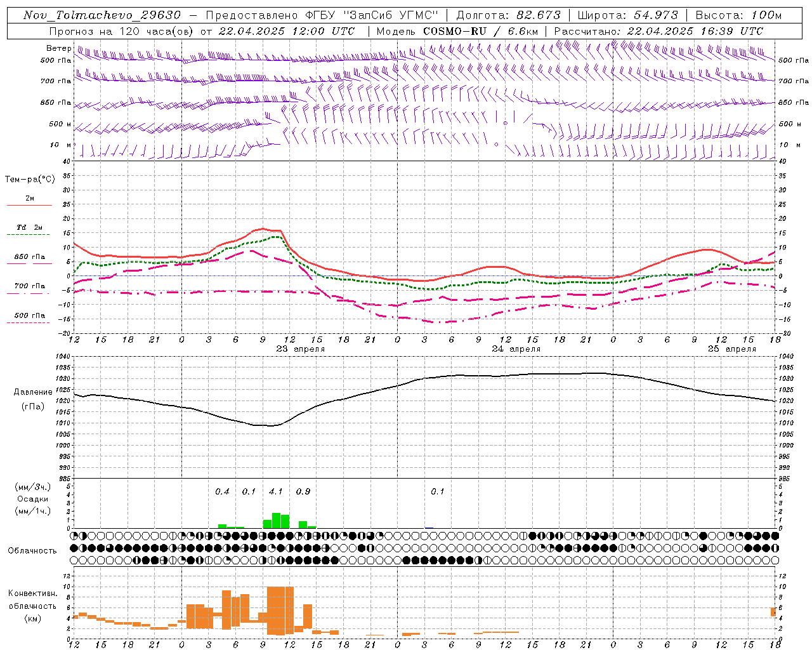Click the date label 24 апреля
This screenshot has height=650, width=812.
click(x=516, y=349)
